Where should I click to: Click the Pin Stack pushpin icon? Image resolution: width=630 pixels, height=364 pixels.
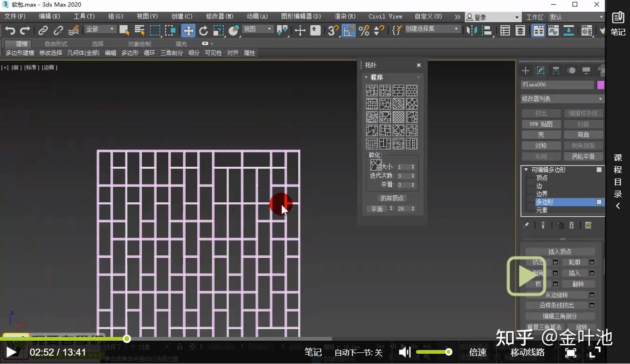coord(526,225)
